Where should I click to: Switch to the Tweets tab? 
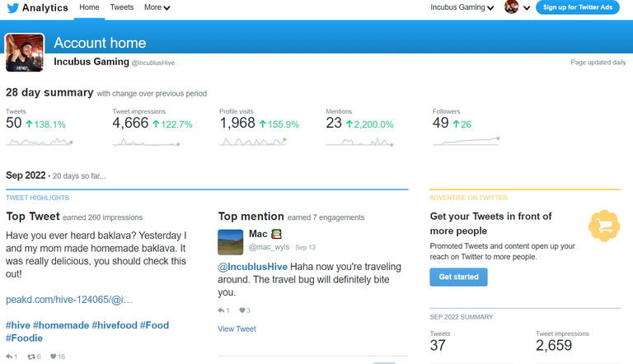pyautogui.click(x=121, y=7)
